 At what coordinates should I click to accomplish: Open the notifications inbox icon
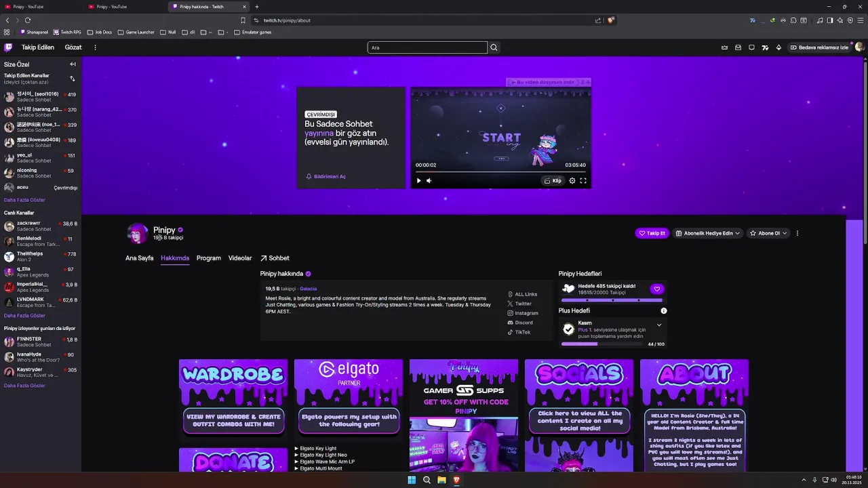[x=738, y=47]
